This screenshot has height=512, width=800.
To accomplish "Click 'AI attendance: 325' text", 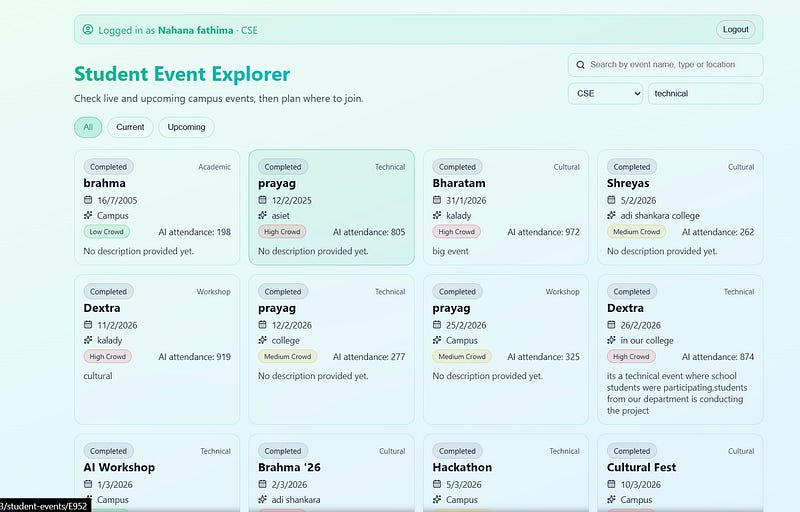I will click(543, 357).
